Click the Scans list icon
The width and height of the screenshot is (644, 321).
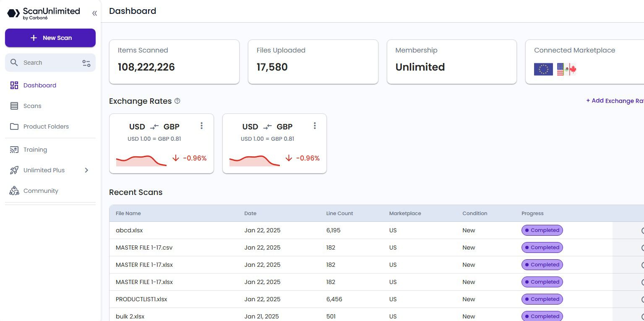14,106
